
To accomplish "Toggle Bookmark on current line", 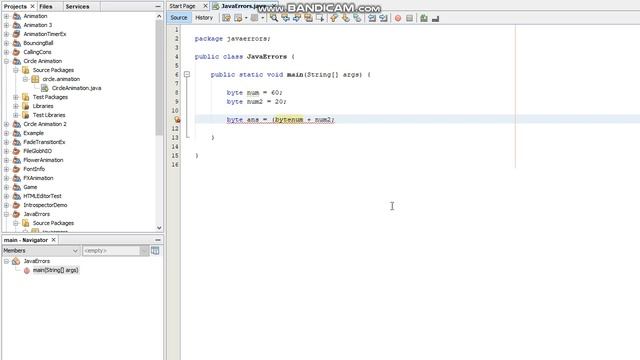I will coord(357,18).
